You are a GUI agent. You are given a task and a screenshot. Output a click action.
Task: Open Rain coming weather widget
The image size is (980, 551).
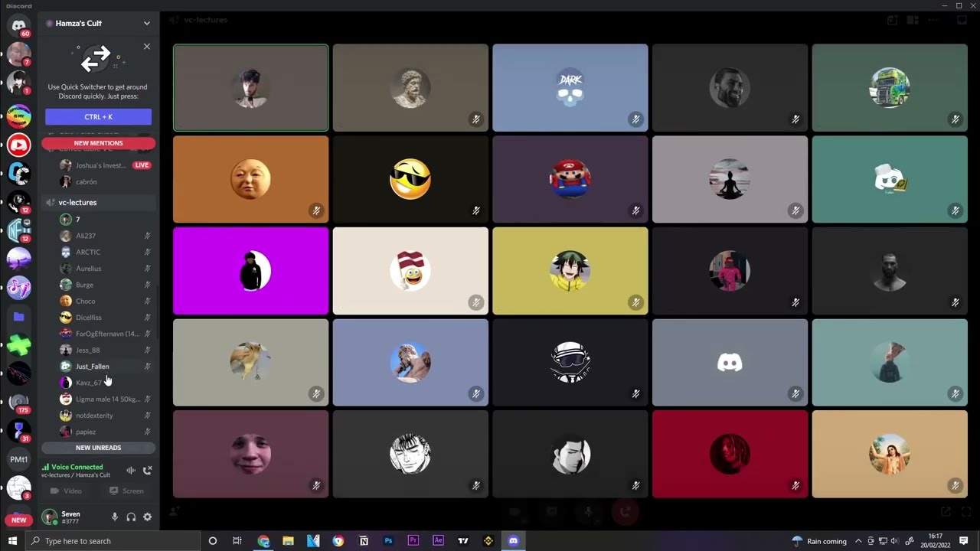818,541
